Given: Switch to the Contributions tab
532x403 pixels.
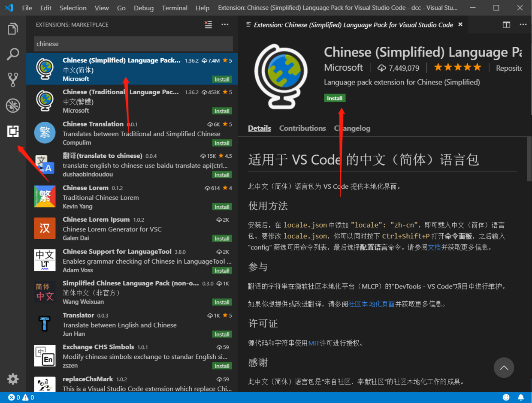Looking at the screenshot, I should click(302, 128).
